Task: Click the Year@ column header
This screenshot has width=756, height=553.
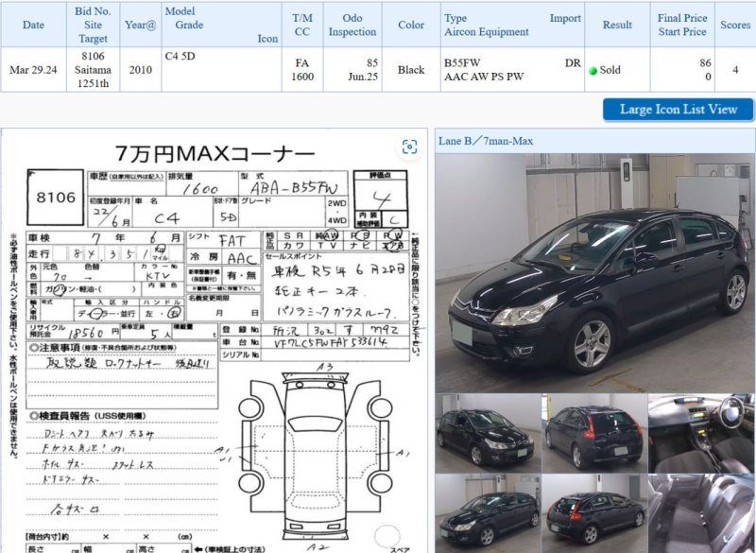Action: [140, 25]
